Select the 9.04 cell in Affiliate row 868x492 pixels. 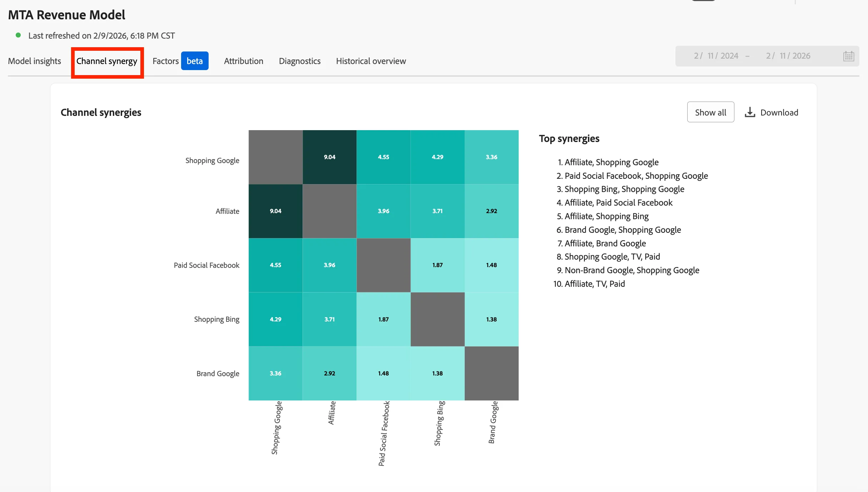275,211
